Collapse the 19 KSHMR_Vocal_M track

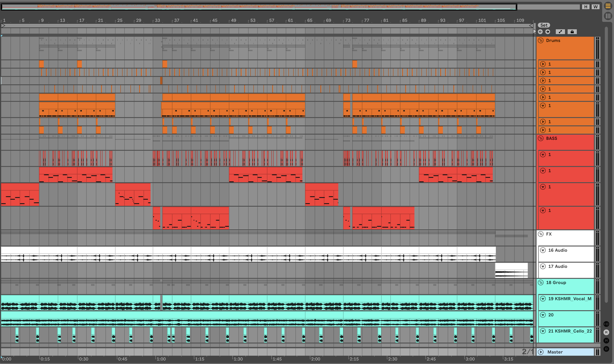[x=543, y=299]
